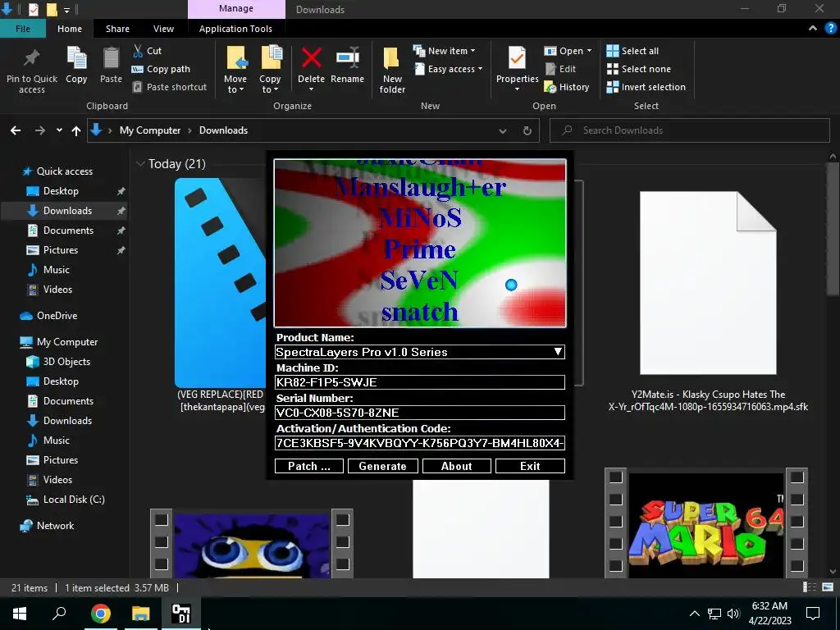
Task: Click Paste shortcut command
Action: click(x=169, y=87)
